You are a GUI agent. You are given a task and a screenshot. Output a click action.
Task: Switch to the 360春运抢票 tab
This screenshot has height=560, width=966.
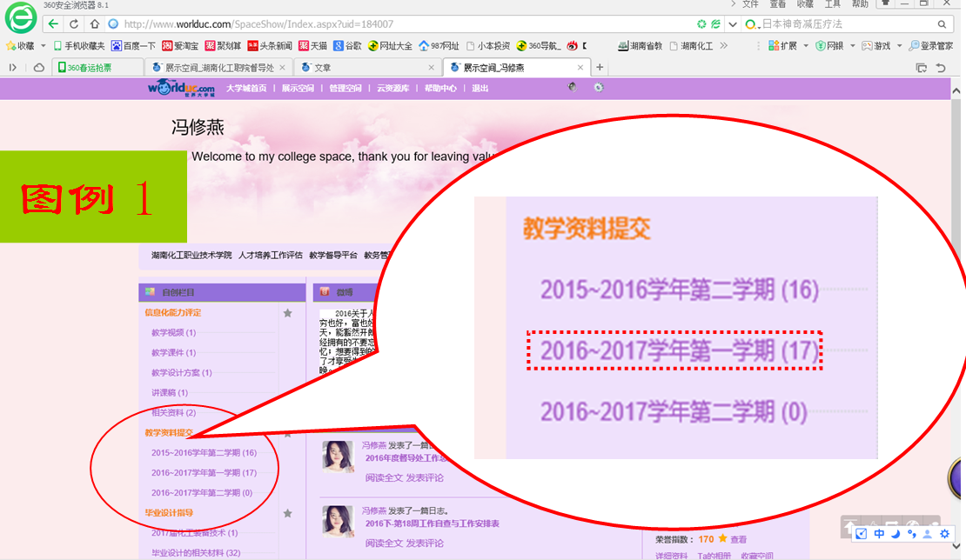(x=97, y=67)
